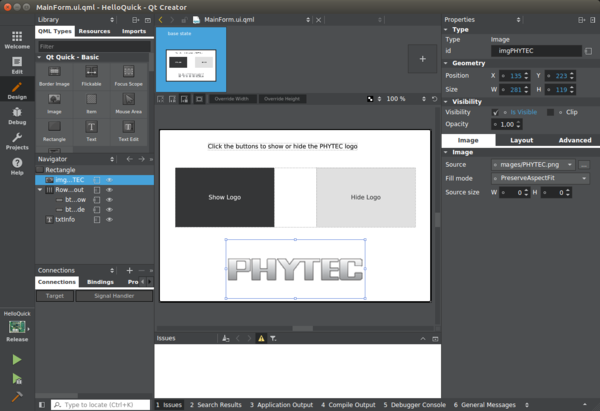Click the Show Logo button on canvas
The width and height of the screenshot is (600, 411).
pyautogui.click(x=225, y=197)
